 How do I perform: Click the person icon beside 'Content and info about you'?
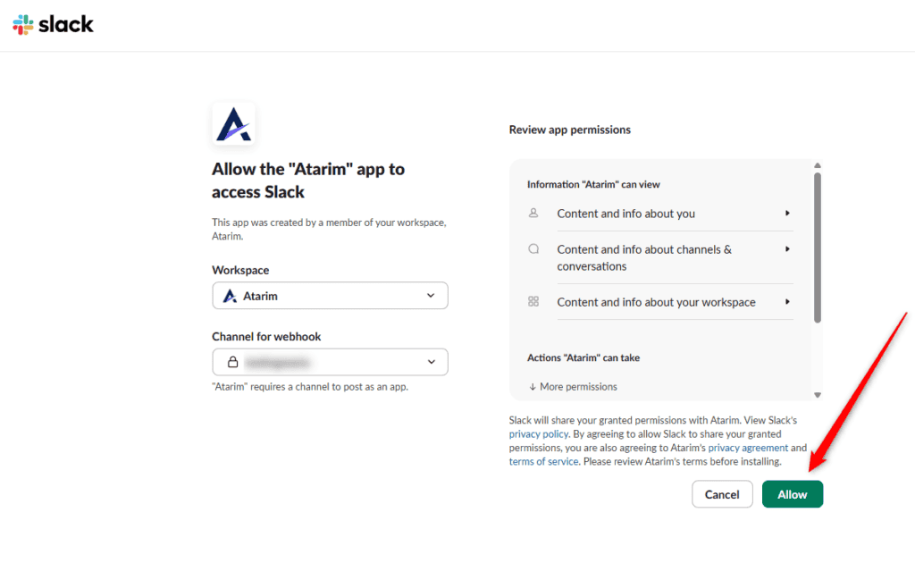coord(533,214)
